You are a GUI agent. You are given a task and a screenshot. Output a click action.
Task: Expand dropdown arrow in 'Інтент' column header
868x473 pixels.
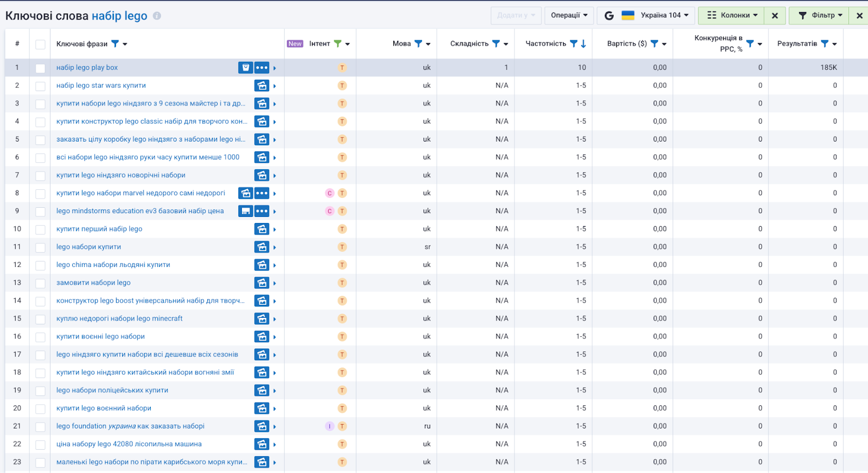(x=348, y=44)
